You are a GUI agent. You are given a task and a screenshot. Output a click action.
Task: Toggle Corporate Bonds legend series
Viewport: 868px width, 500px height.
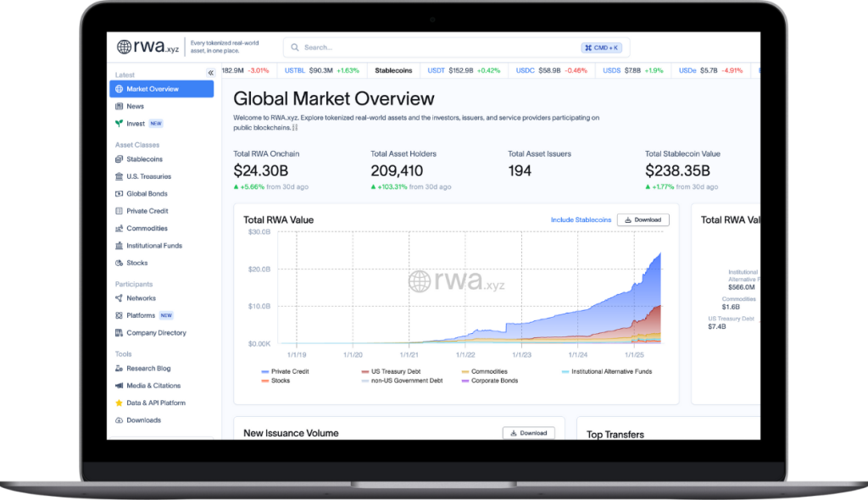tap(490, 381)
